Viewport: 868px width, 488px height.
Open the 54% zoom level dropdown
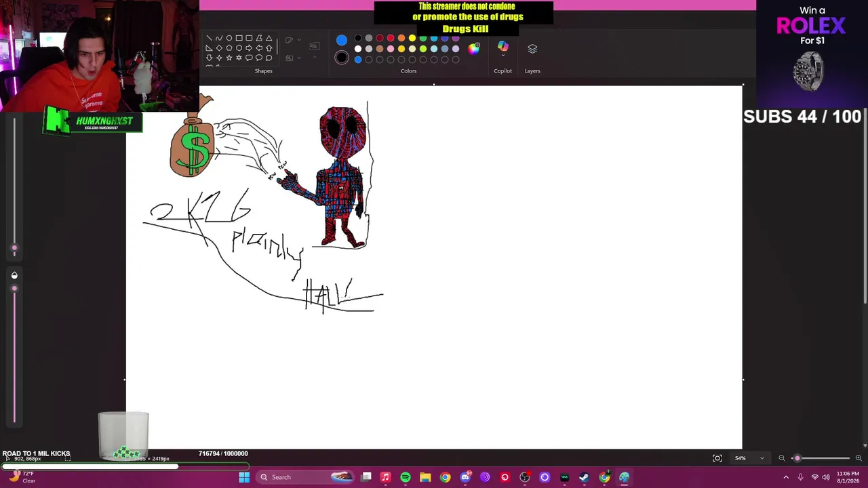pos(749,458)
